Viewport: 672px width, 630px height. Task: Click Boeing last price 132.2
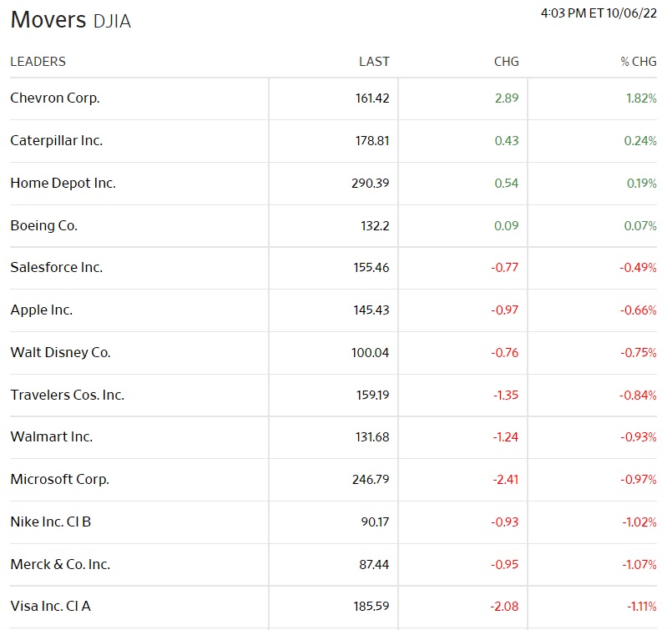click(375, 225)
